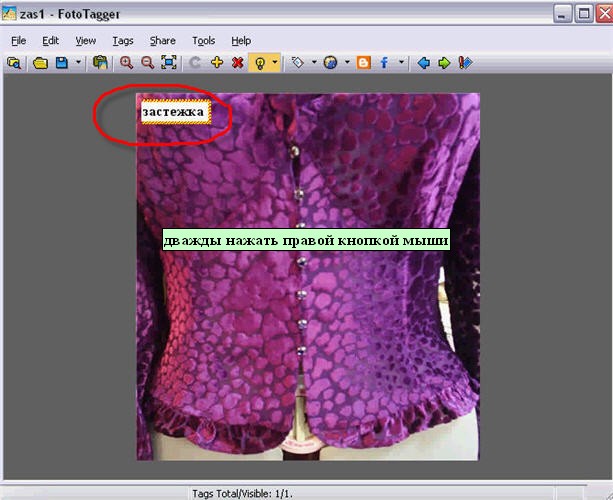Expand the dropdown arrow beside the Save icon
This screenshot has height=500, width=613.
pyautogui.click(x=78, y=63)
